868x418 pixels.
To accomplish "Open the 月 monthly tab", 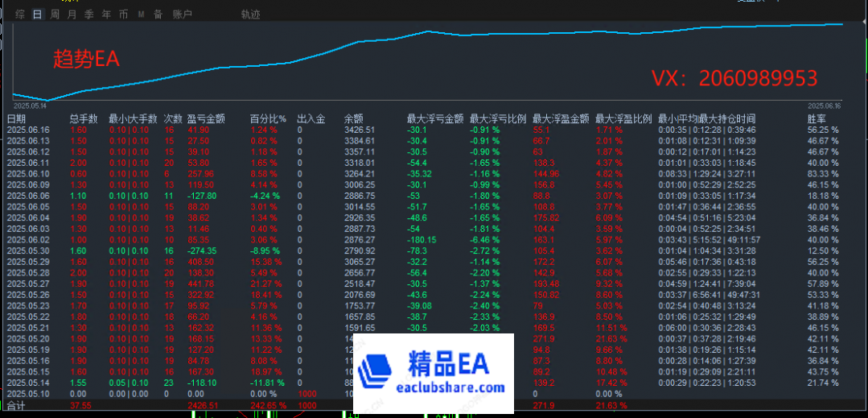I will [72, 14].
